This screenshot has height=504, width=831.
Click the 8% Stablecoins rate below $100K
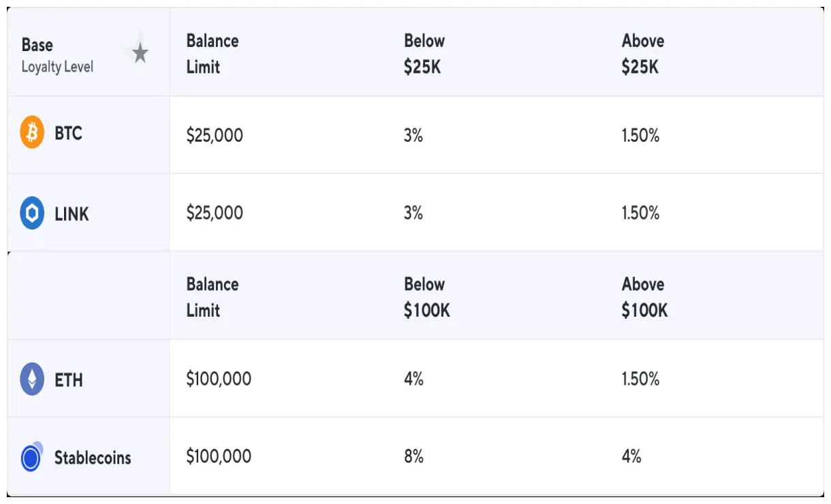(413, 456)
